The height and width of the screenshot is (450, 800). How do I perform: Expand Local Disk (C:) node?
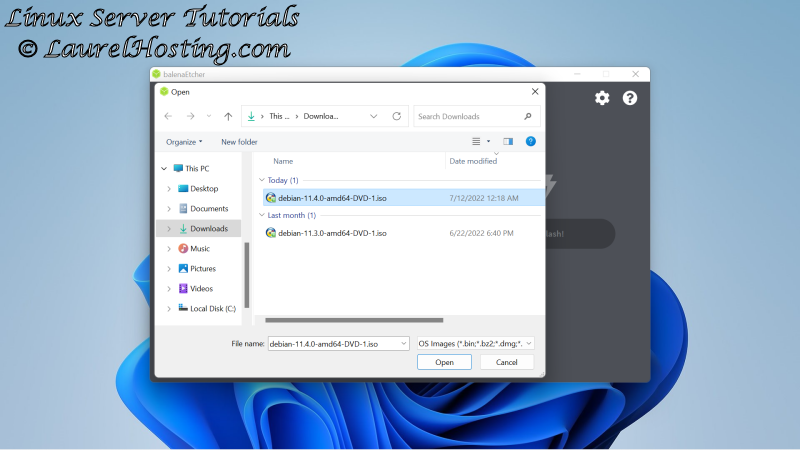(x=169, y=309)
